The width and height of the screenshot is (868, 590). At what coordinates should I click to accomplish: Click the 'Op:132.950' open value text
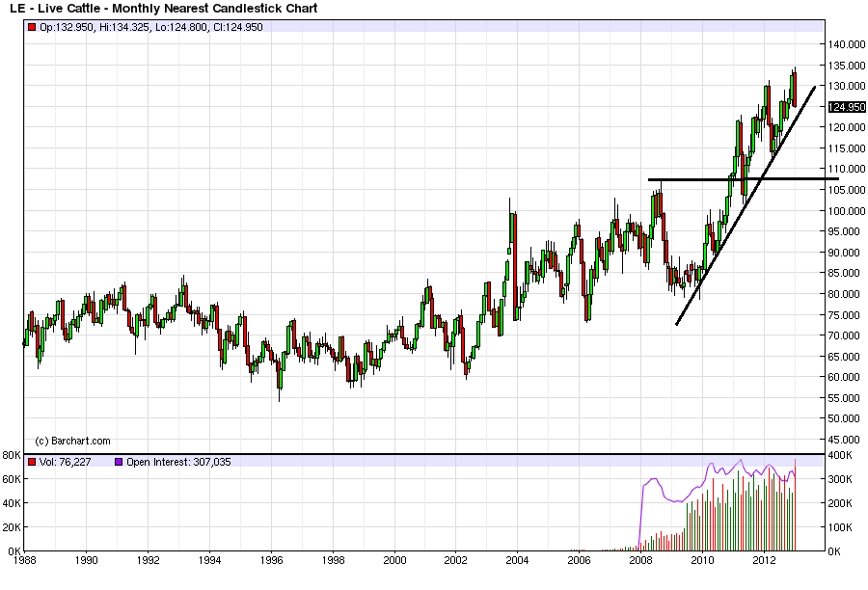[67, 27]
